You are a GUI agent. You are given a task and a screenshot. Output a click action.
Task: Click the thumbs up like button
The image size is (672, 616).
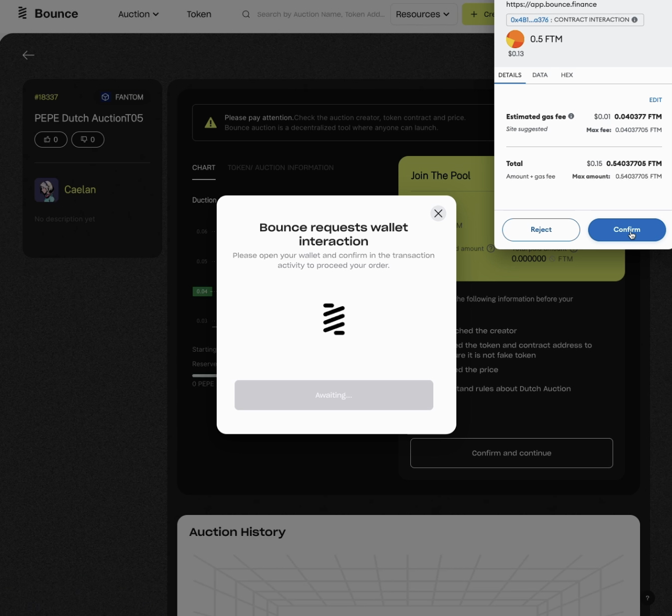(51, 140)
